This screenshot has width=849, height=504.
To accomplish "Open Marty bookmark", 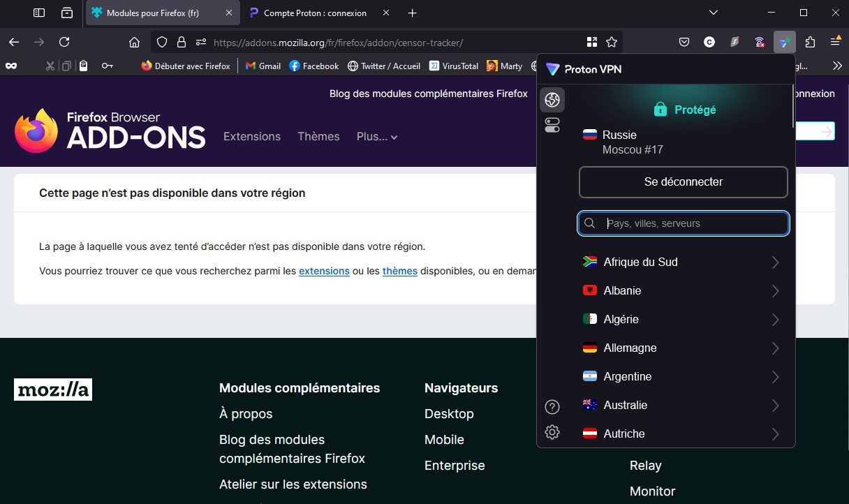I will pyautogui.click(x=504, y=66).
